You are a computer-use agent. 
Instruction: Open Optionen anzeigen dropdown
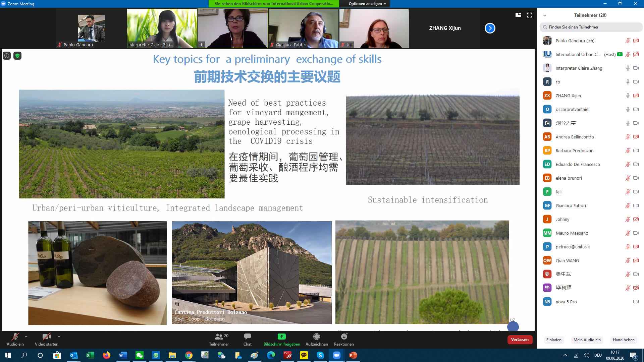pos(367,4)
